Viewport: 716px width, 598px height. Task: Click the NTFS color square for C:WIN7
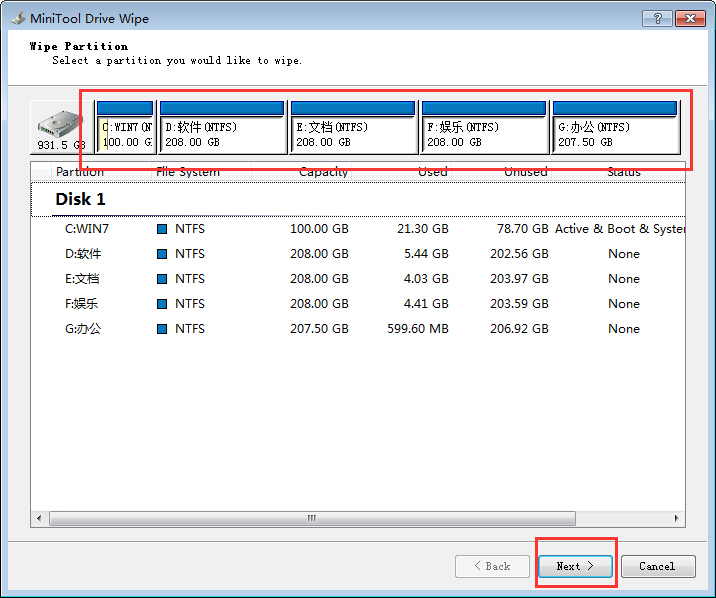162,229
